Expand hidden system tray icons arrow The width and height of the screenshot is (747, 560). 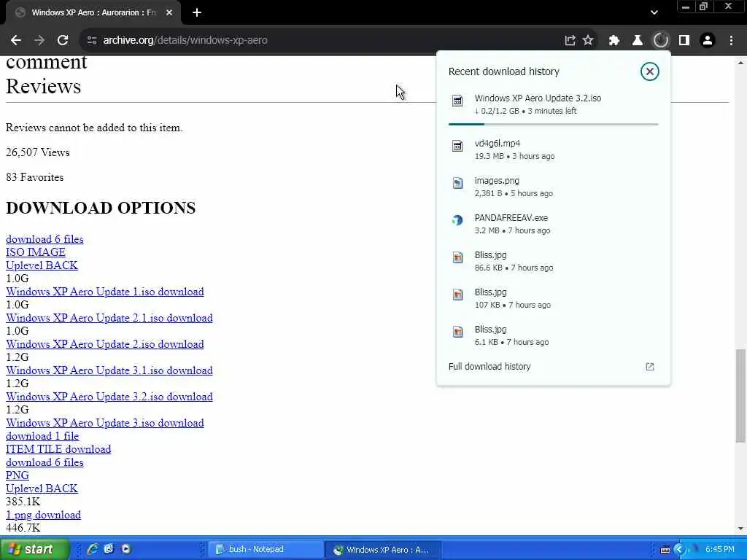pos(680,550)
